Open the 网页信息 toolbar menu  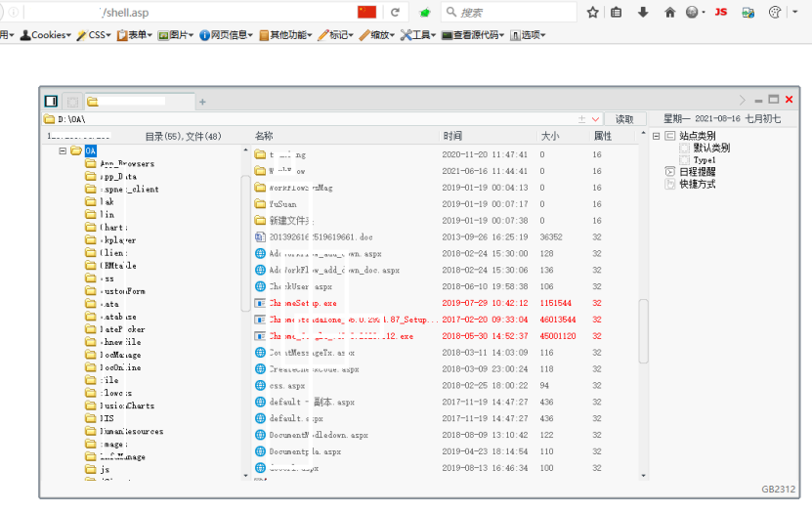tap(226, 34)
